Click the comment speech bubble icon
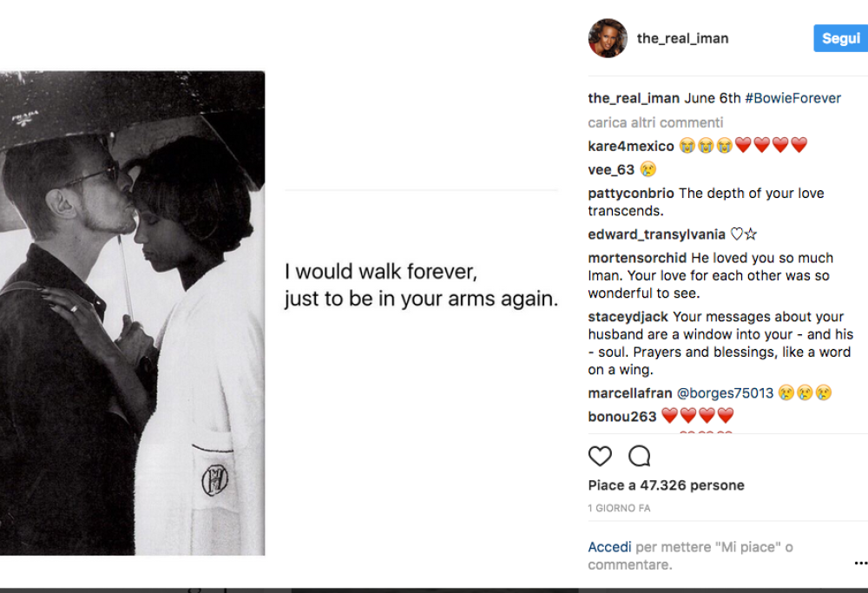The height and width of the screenshot is (593, 868). pyautogui.click(x=640, y=456)
